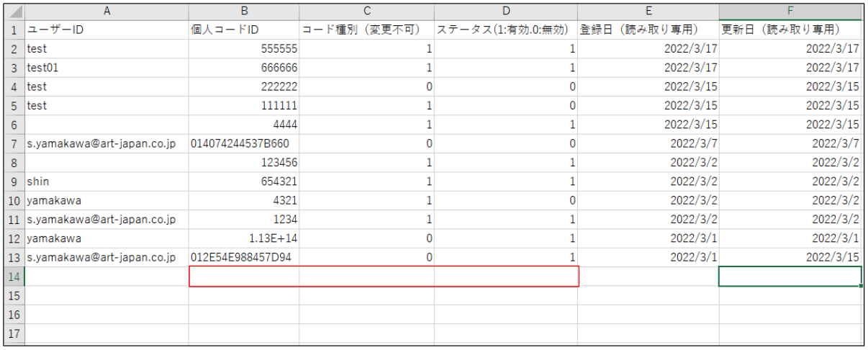This screenshot has width=868, height=350.
Task: Select cell E7 registration date 2022/3/7
Action: click(x=648, y=143)
